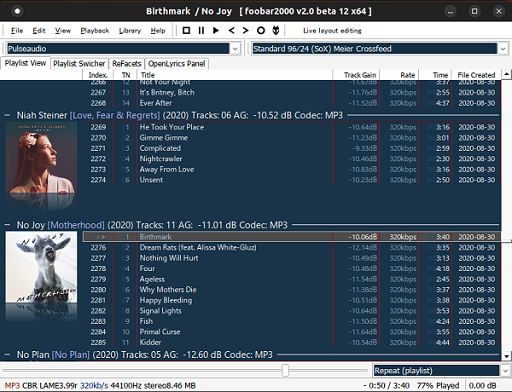The height and width of the screenshot is (392, 512).
Task: Select track Primal Curse
Action: click(292, 332)
